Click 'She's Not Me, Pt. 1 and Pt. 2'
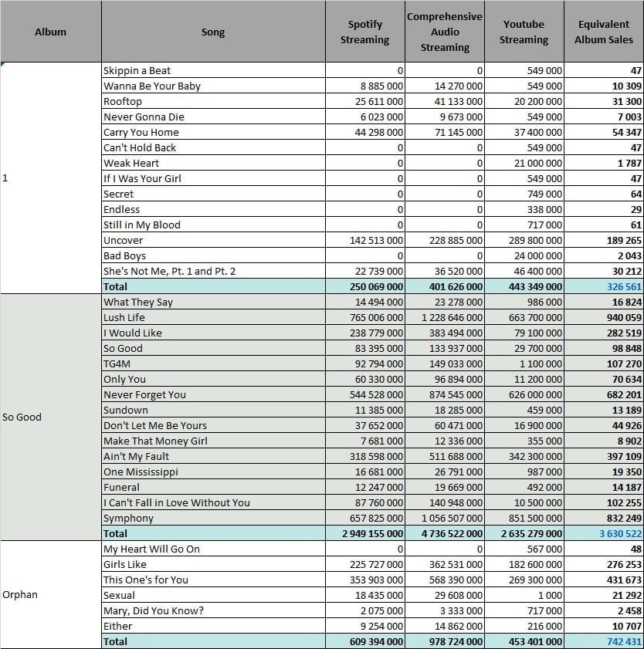 213,271
